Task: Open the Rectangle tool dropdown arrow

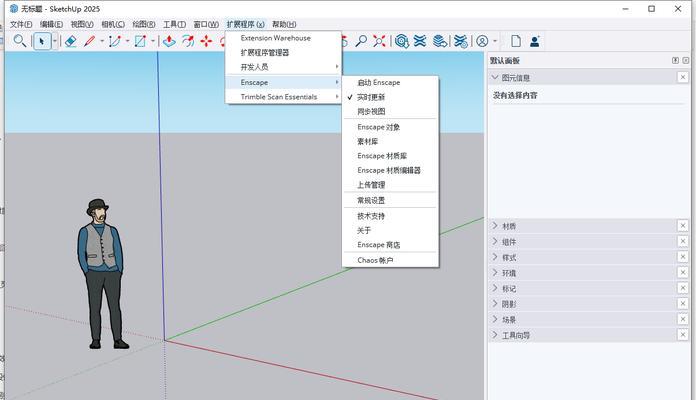Action: pyautogui.click(x=153, y=41)
